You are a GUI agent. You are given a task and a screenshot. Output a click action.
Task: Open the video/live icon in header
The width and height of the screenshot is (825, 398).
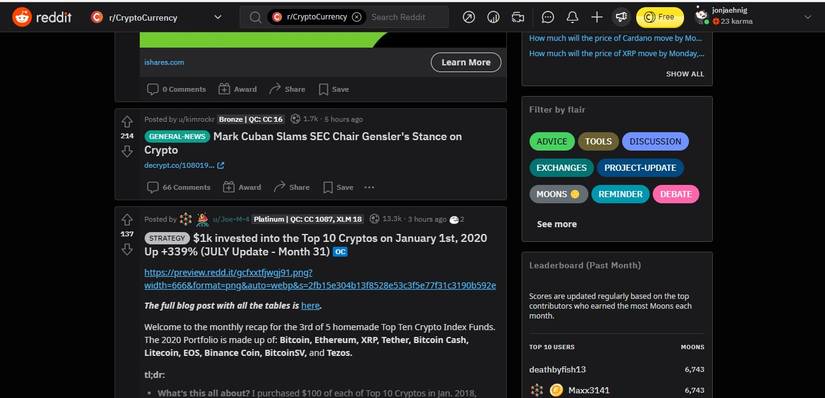(x=518, y=17)
